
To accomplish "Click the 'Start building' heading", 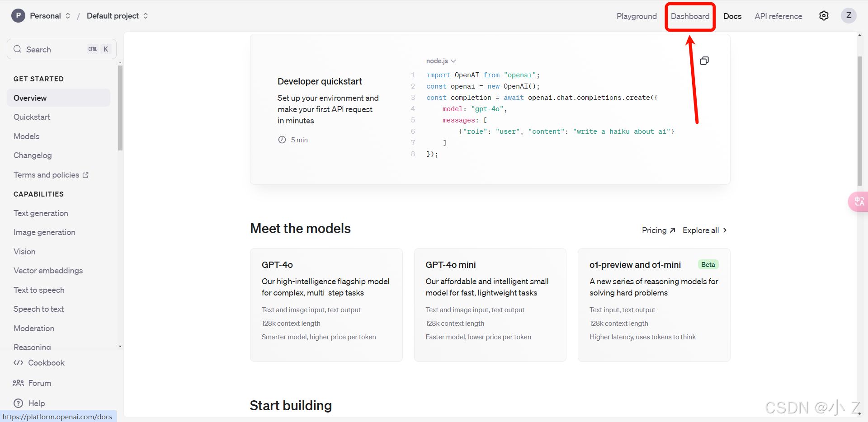I will [x=291, y=406].
